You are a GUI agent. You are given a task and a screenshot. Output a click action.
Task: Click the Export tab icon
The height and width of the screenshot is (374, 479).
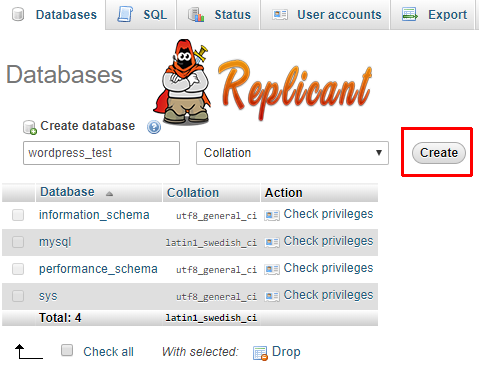pyautogui.click(x=410, y=15)
